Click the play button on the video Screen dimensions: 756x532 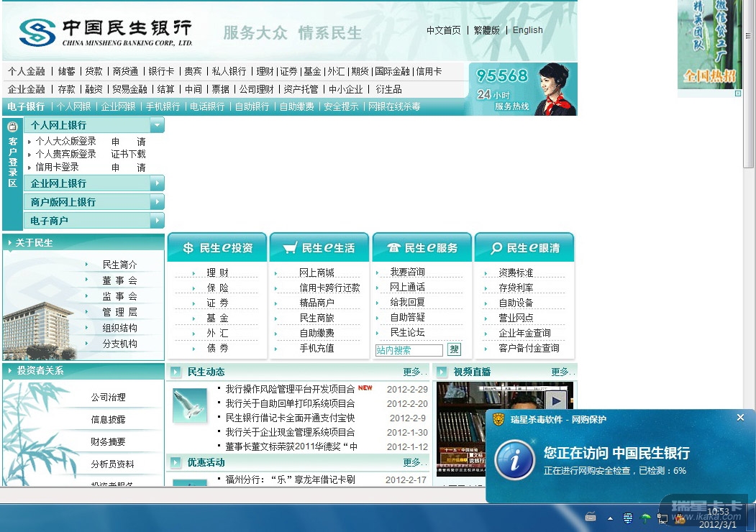[x=557, y=400]
